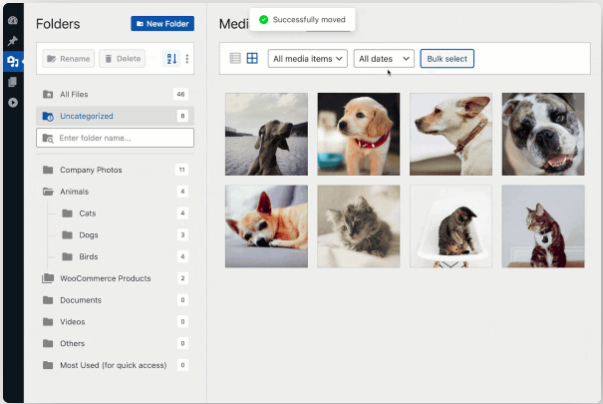Screen dimensions: 603x404
Task: Click the Company Photos count 11
Action: coord(182,170)
